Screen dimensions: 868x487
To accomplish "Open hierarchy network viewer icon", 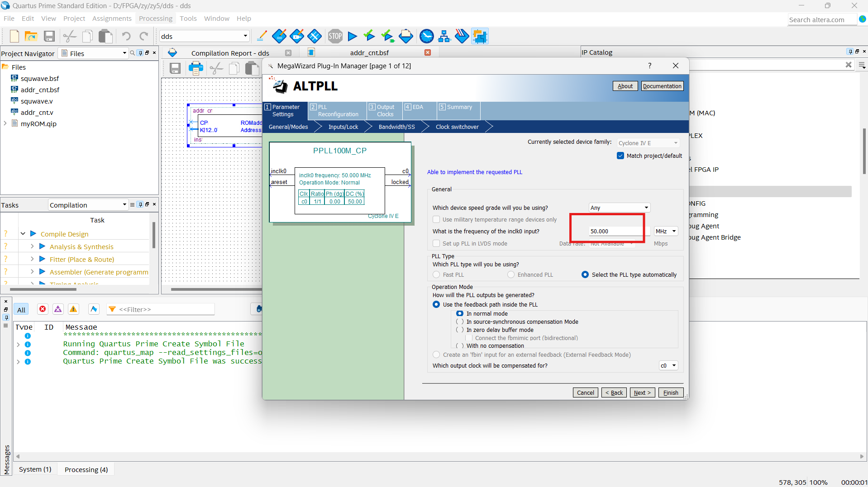I will (444, 36).
